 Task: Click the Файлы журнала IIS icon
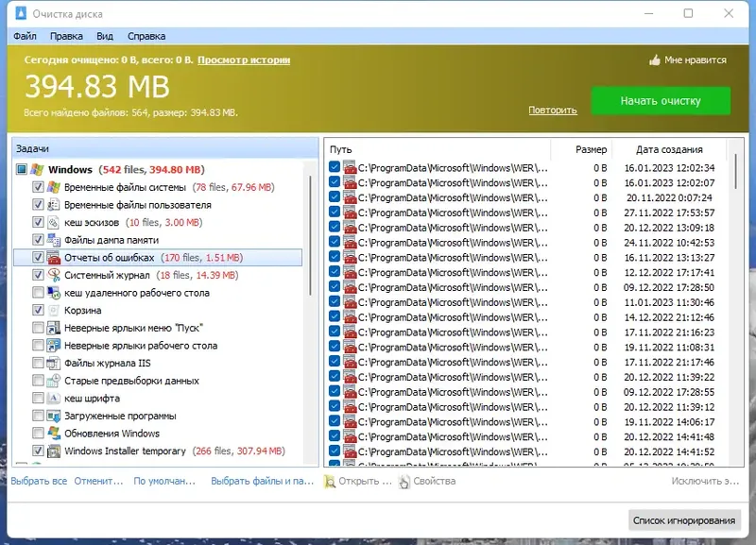pyautogui.click(x=54, y=363)
